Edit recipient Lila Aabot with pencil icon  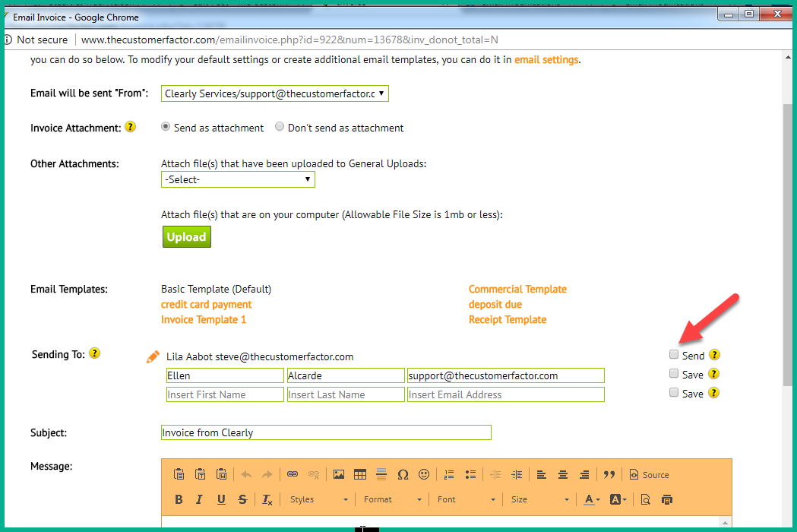pos(153,356)
